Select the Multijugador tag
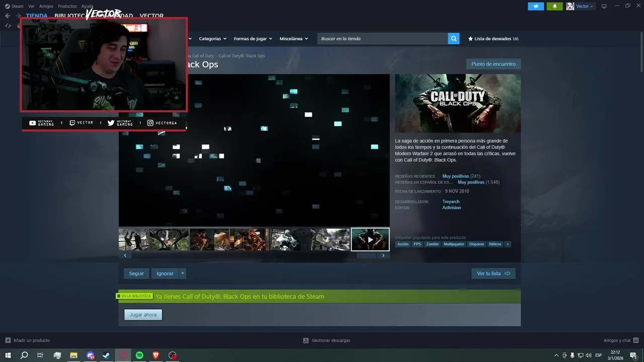644x362 pixels. click(x=454, y=244)
